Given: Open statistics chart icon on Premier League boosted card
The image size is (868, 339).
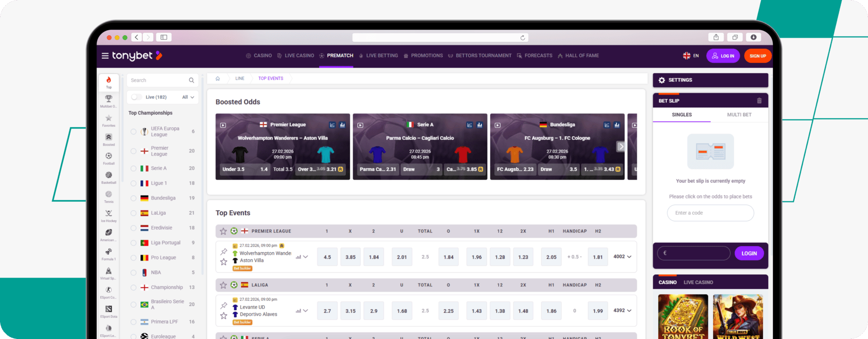Looking at the screenshot, I should pos(342,125).
